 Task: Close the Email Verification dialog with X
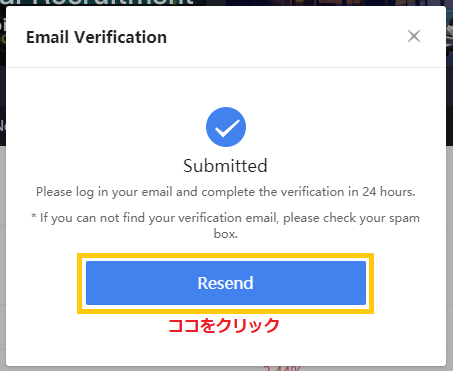(414, 36)
